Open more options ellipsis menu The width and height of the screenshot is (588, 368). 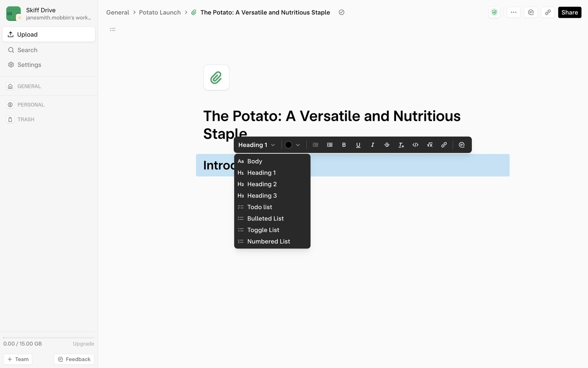(x=514, y=12)
